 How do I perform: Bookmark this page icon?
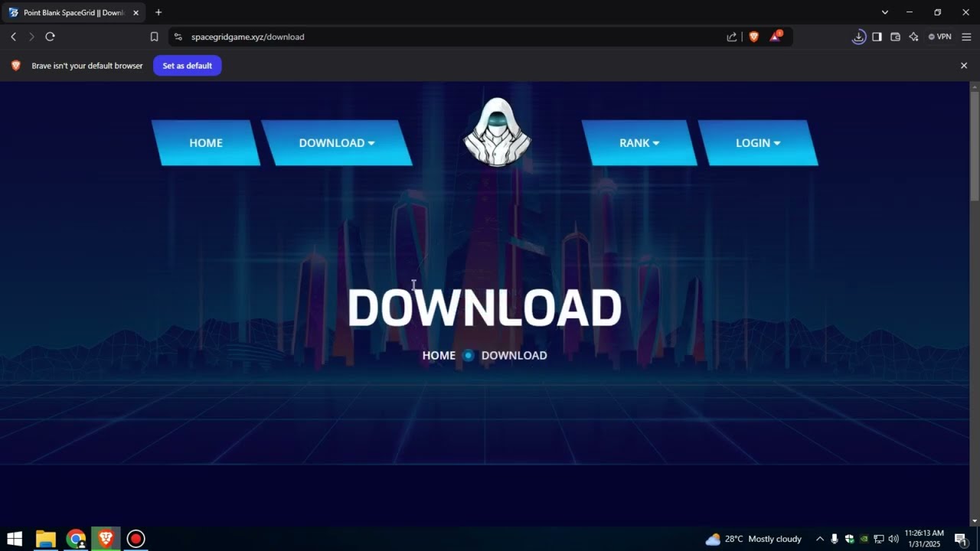pyautogui.click(x=154, y=37)
